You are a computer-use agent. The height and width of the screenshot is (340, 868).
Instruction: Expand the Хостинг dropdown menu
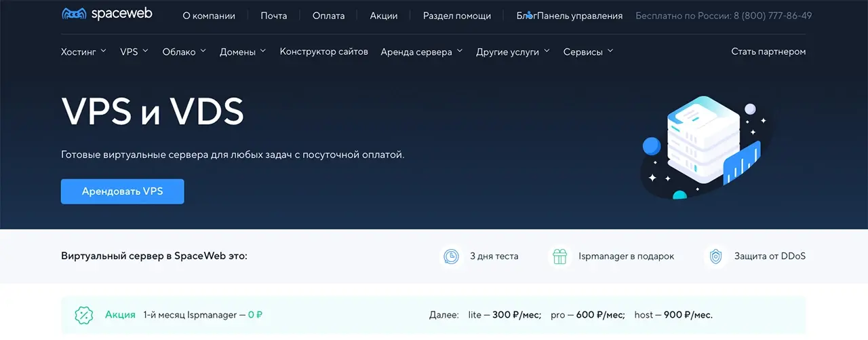[83, 52]
